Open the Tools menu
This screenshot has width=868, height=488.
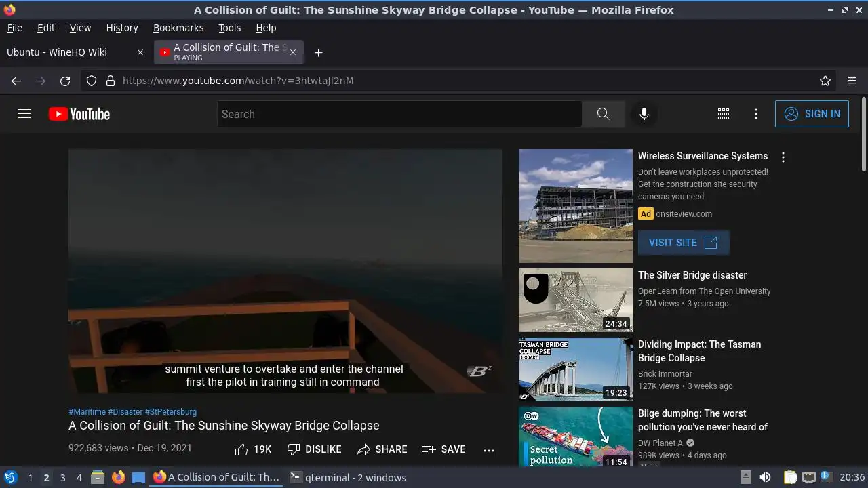click(230, 28)
